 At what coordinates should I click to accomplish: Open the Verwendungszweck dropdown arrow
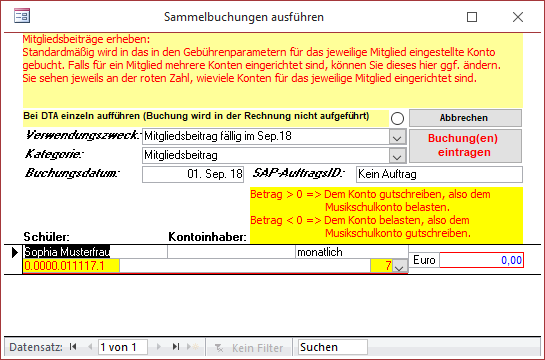(397, 138)
